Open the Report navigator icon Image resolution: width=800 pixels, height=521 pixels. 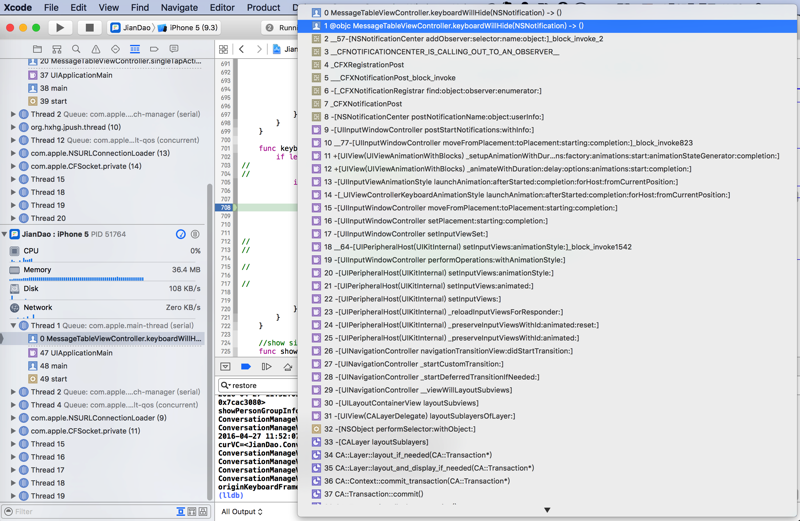point(174,49)
